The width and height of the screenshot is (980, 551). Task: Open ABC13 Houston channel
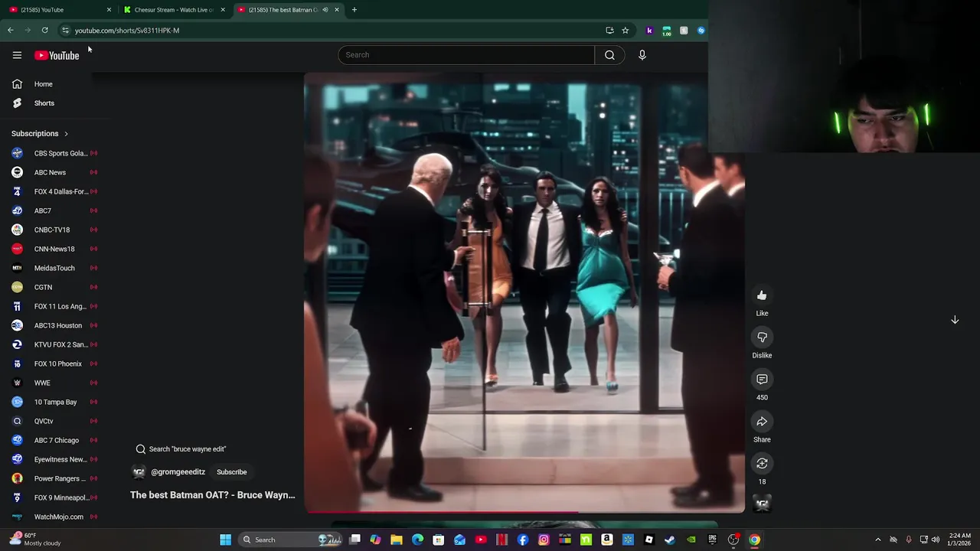54,325
